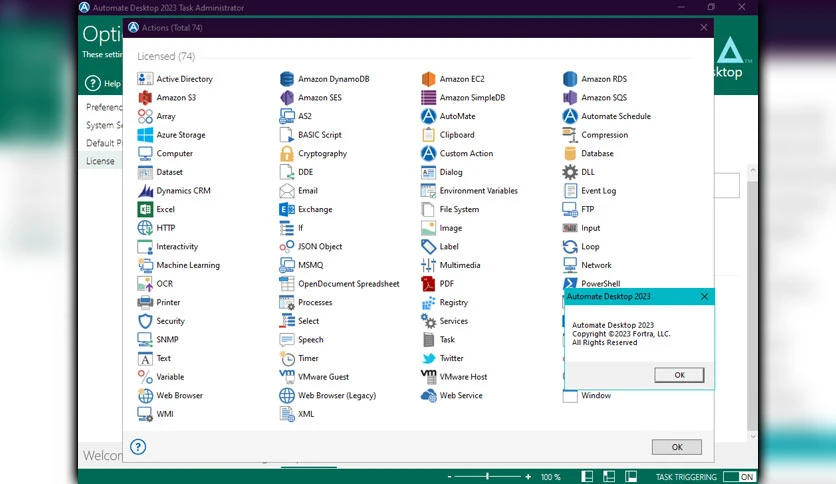Select the Timer clock icon
836x484 pixels.
[287, 358]
